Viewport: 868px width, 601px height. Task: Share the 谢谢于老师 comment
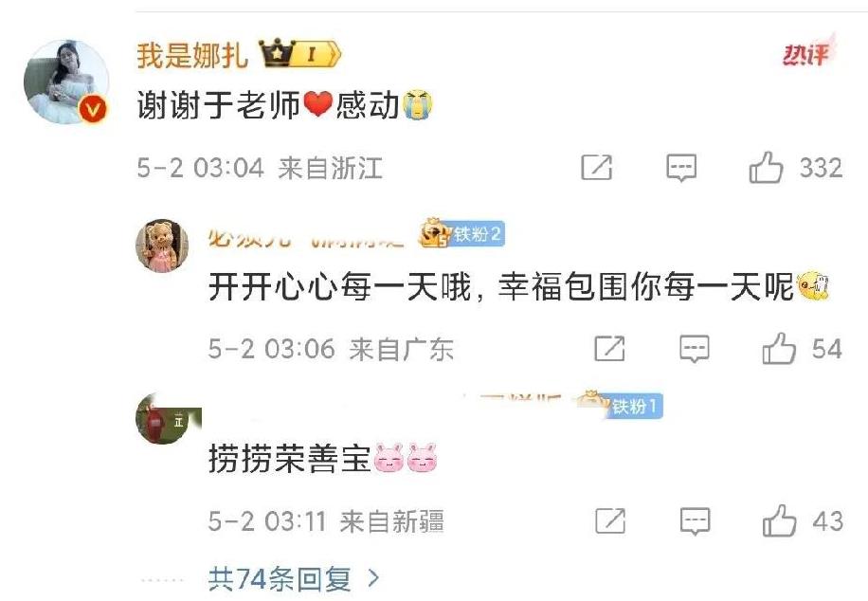click(597, 167)
